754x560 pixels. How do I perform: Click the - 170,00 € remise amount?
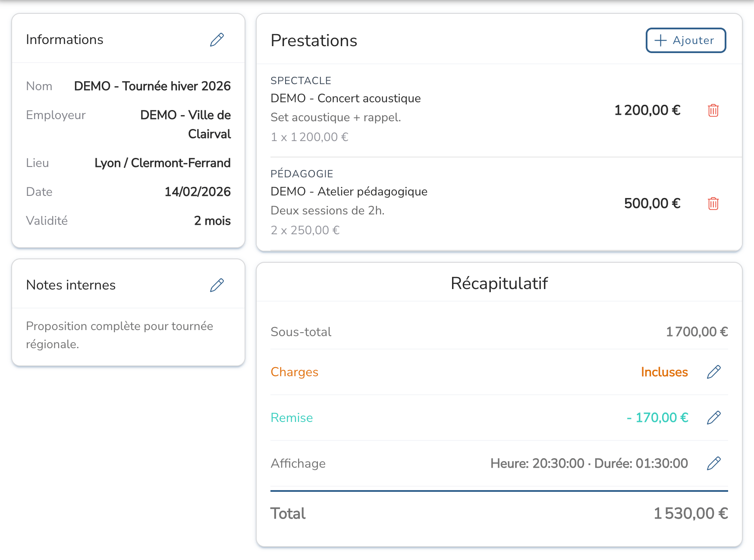click(x=657, y=418)
